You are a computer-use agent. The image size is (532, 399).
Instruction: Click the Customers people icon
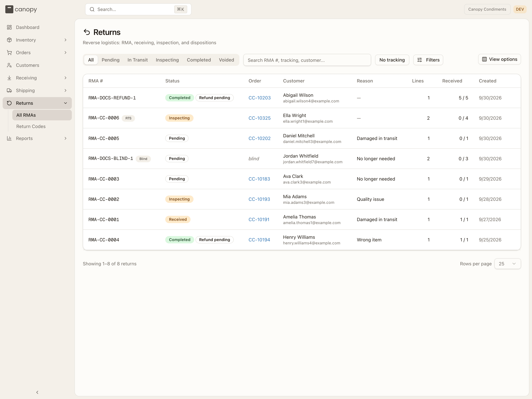(x=9, y=65)
